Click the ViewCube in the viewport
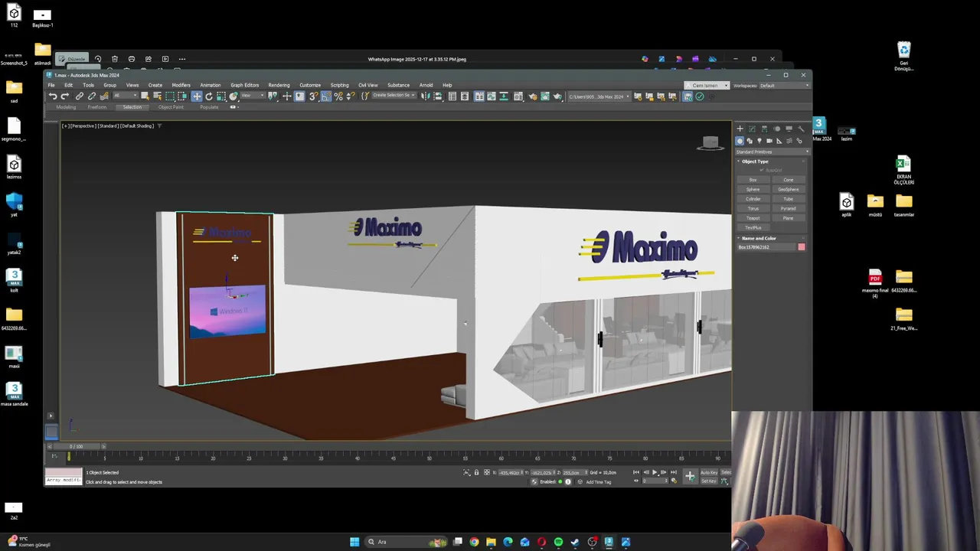The image size is (980, 551). [710, 142]
